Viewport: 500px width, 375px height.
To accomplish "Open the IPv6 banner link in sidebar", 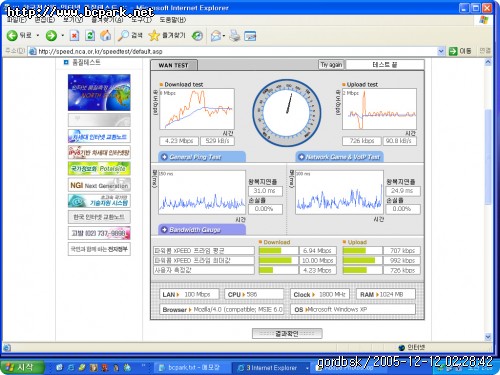I will coord(99,152).
